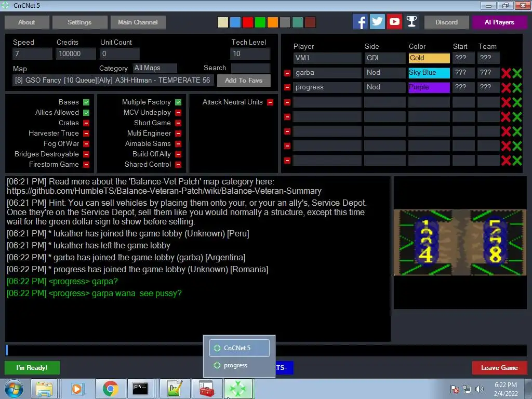Pick the blue chat color swatch
Viewport: 532px width, 399px height.
235,22
